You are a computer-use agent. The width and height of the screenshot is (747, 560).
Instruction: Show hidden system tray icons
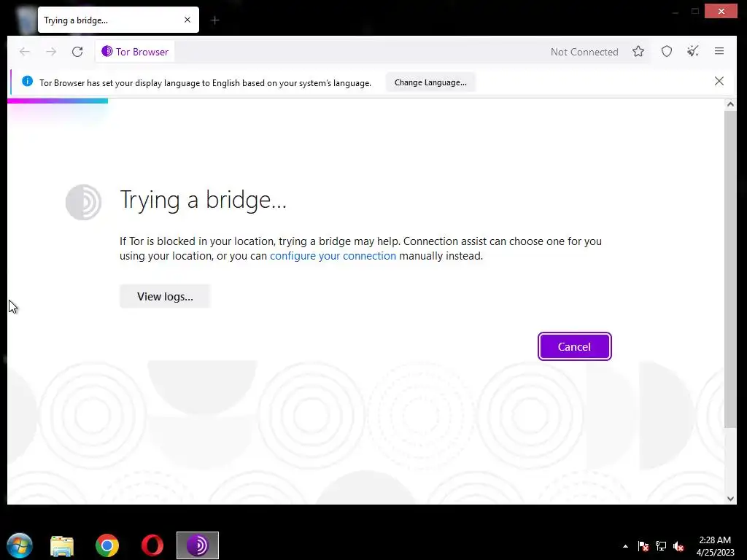click(625, 546)
